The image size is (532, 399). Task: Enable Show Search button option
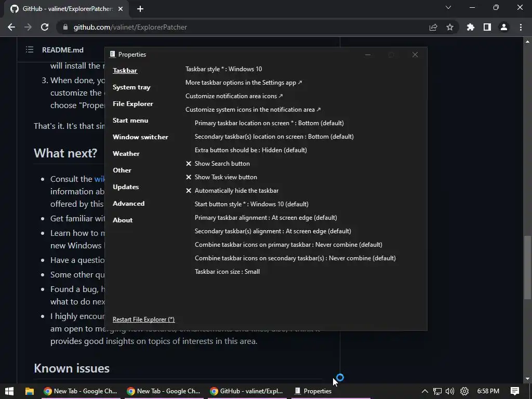[218, 164]
